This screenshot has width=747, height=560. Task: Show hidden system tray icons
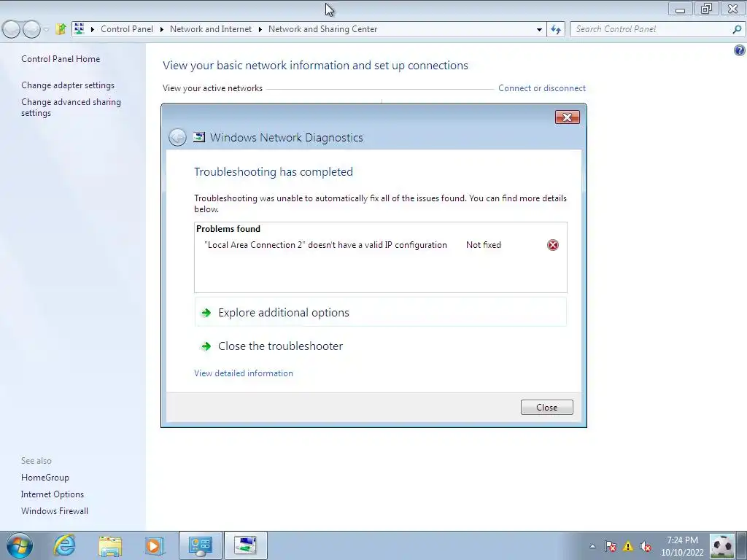coord(592,546)
